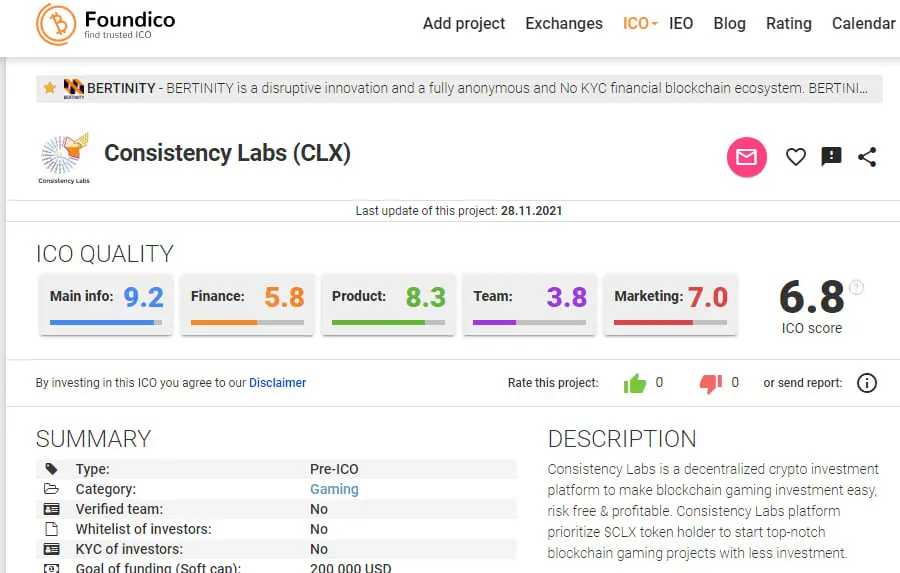Click the Verified team No value

(319, 509)
